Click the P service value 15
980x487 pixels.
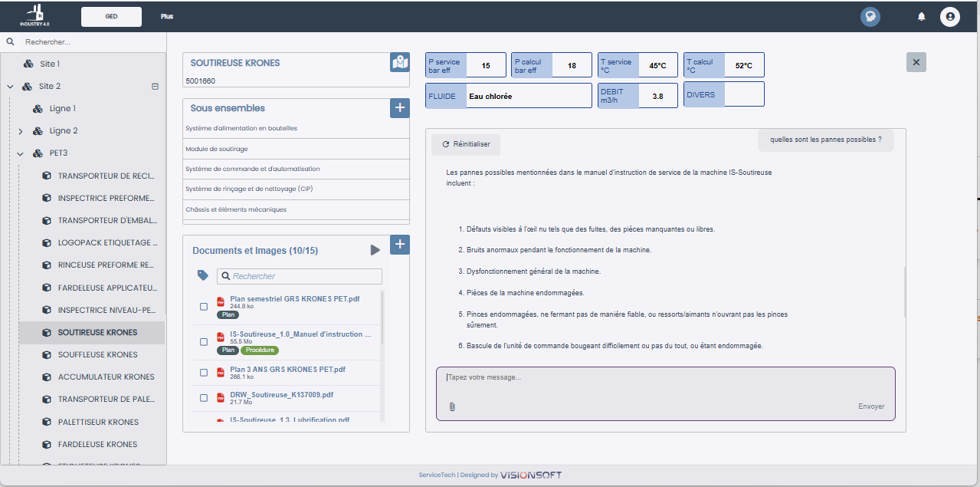486,66
